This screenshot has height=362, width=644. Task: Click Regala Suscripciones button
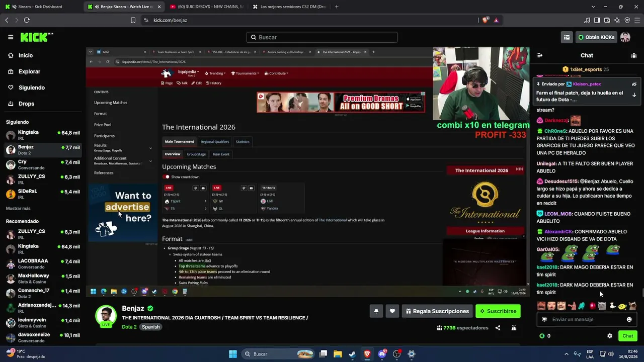437,311
